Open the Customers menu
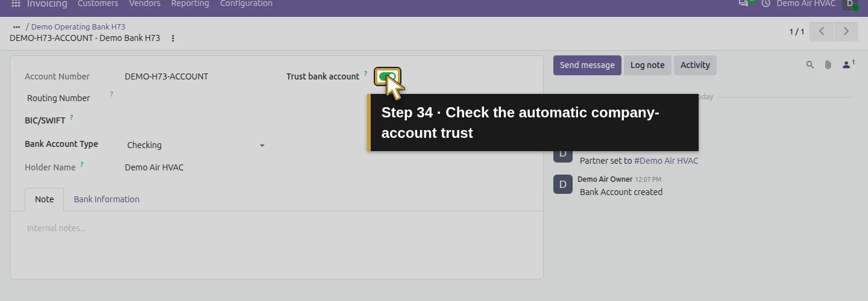868x301 pixels. (98, 4)
